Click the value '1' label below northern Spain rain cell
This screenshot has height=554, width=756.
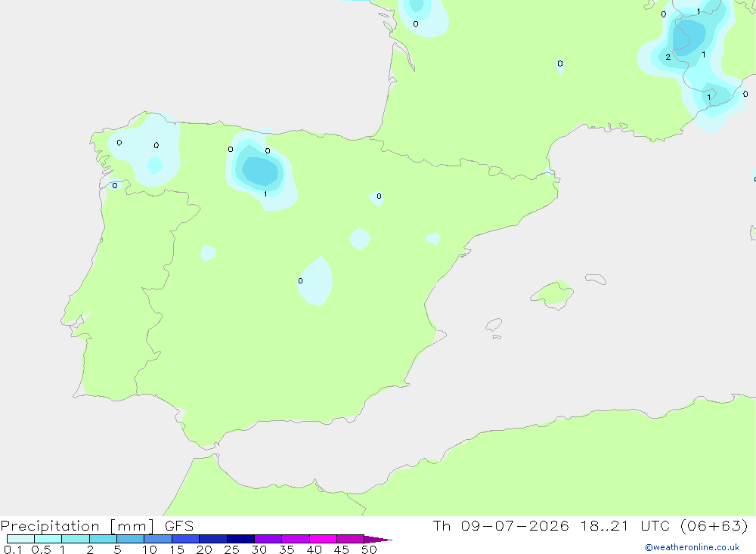click(265, 193)
